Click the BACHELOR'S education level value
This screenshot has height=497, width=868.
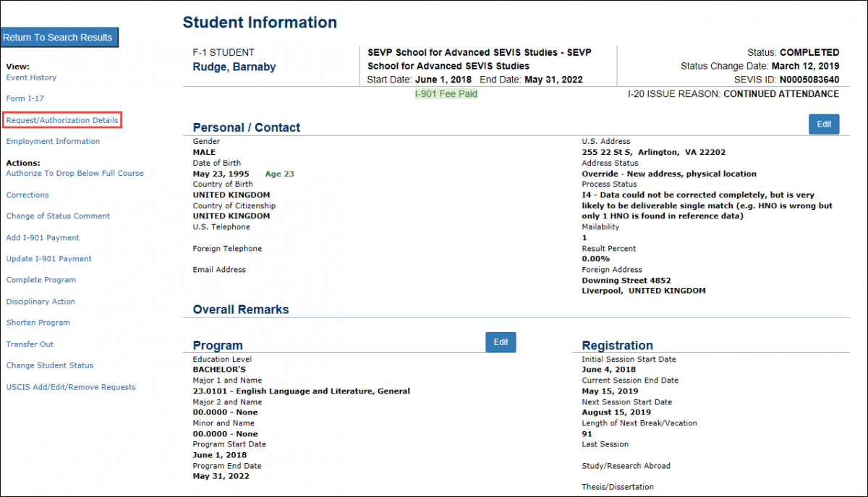click(x=219, y=370)
